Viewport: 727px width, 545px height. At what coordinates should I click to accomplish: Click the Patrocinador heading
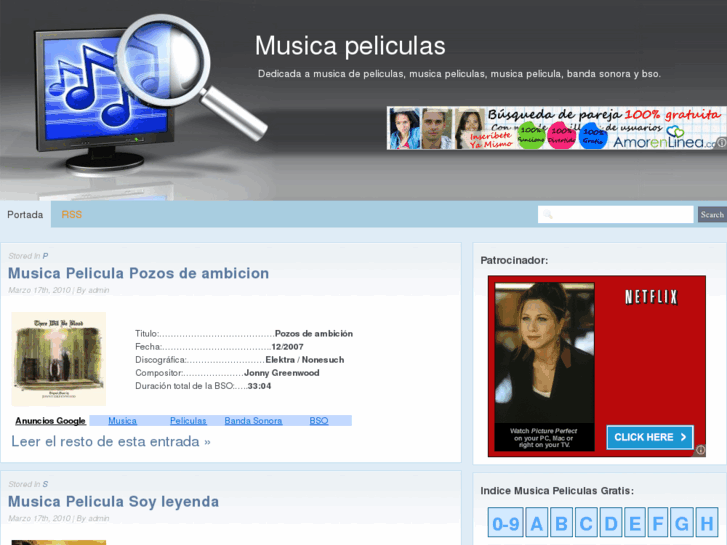[514, 260]
